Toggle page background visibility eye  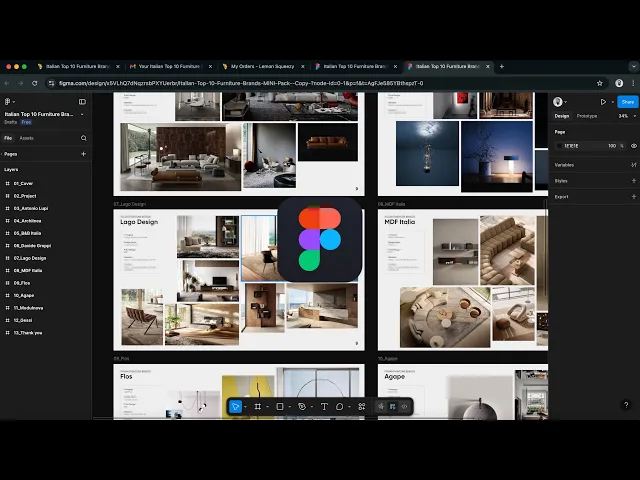coord(634,146)
